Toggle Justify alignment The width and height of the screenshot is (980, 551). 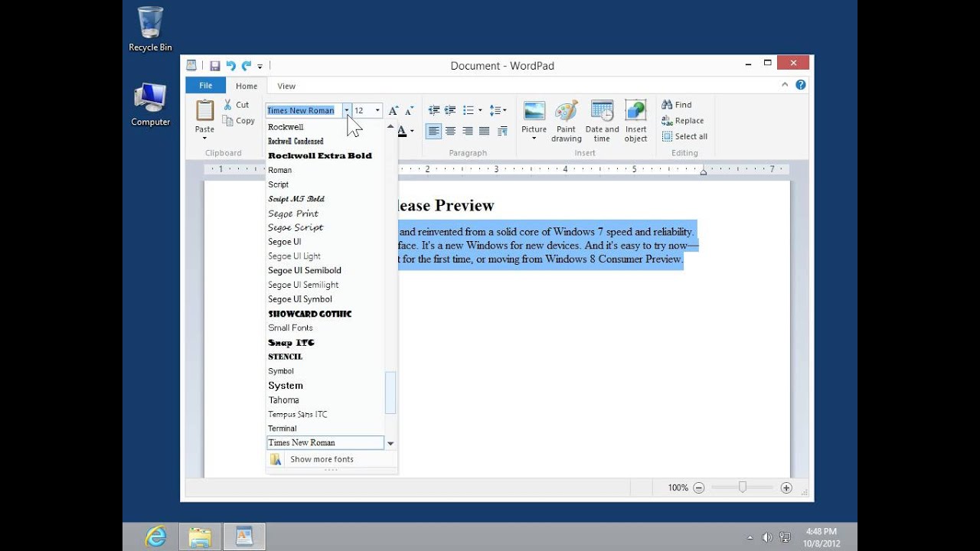tap(484, 132)
